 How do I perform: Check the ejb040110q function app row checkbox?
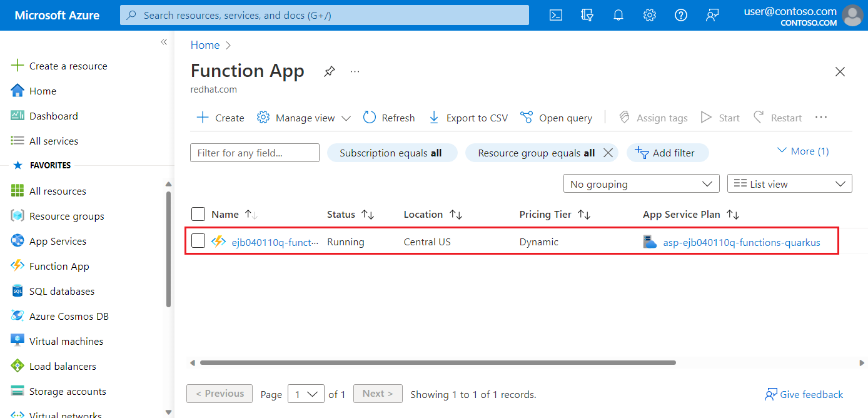(x=198, y=241)
